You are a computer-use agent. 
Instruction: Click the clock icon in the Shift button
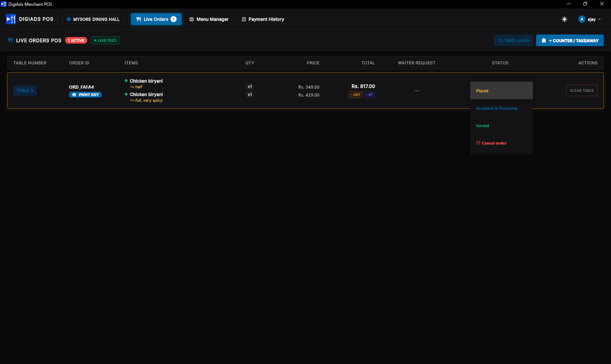501,40
